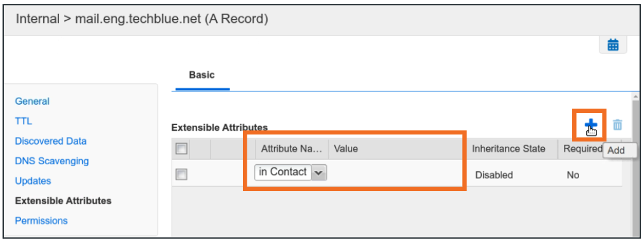
Task: Click the Attribute Name column header
Action: pos(292,148)
